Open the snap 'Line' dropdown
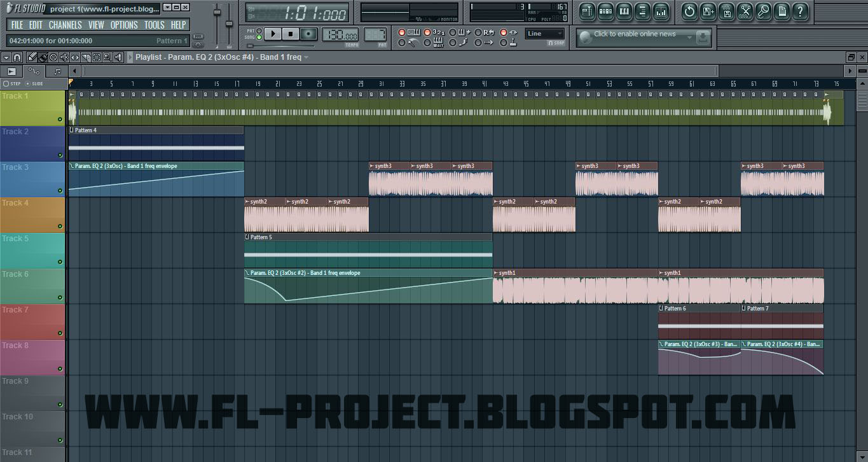This screenshot has width=868, height=462. [546, 34]
